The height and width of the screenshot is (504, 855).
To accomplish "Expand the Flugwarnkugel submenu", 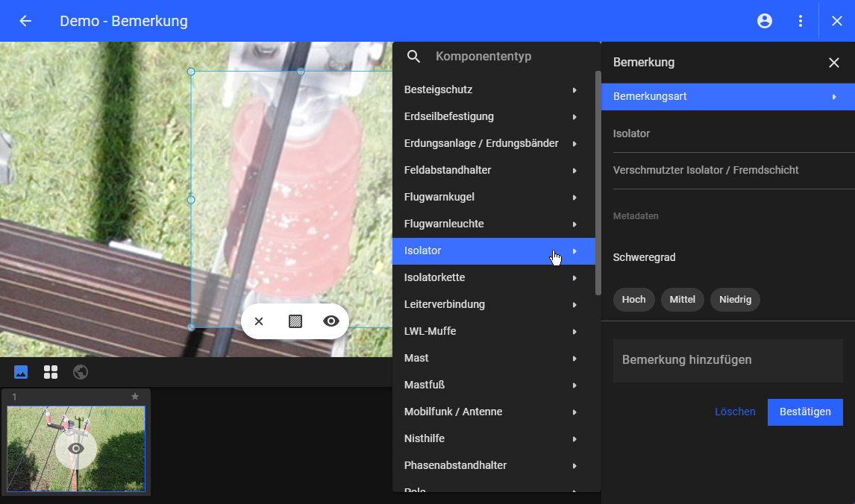I will (x=493, y=198).
